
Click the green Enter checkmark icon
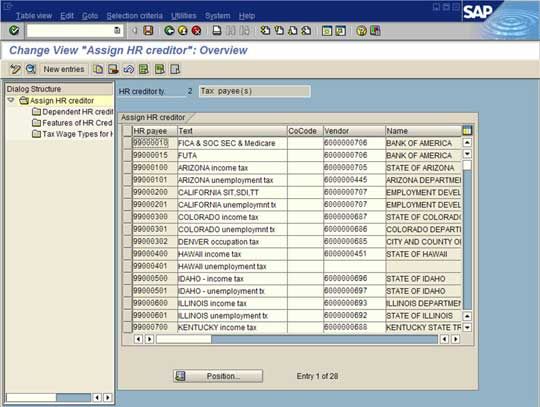pos(14,31)
